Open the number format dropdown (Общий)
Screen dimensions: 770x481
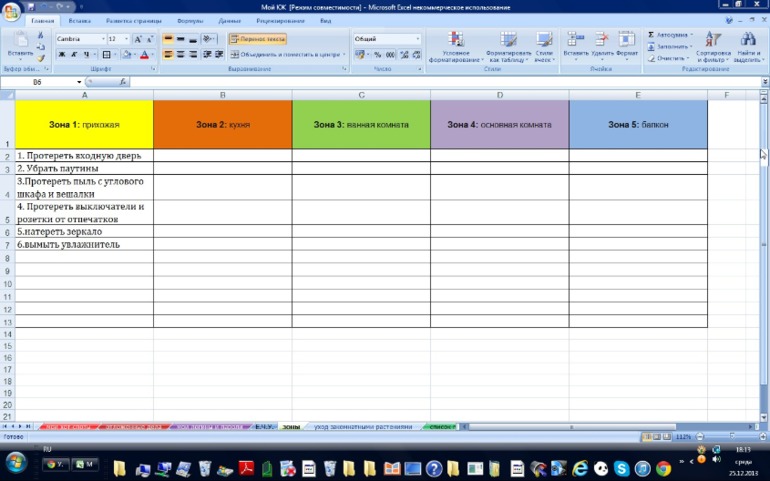417,39
